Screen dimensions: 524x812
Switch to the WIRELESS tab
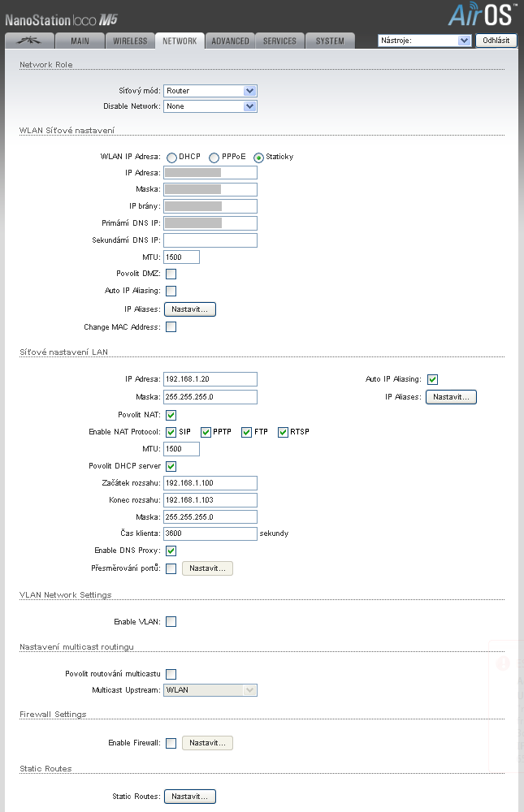tap(130, 41)
